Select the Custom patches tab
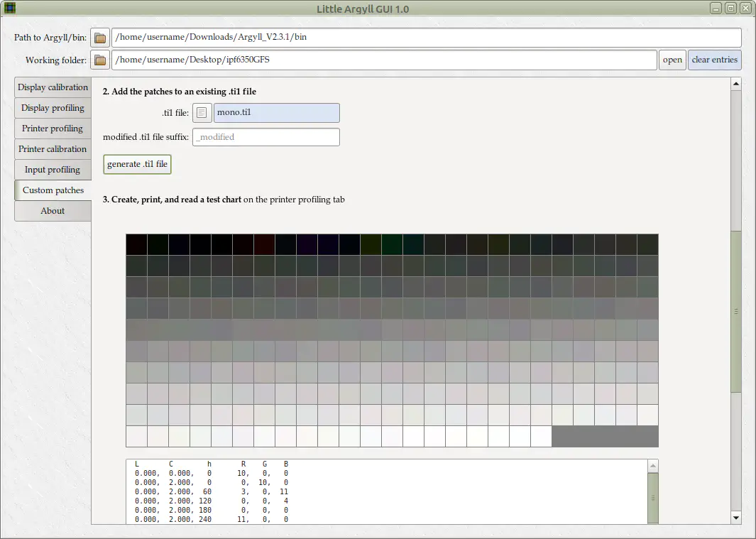756x539 pixels. [53, 190]
